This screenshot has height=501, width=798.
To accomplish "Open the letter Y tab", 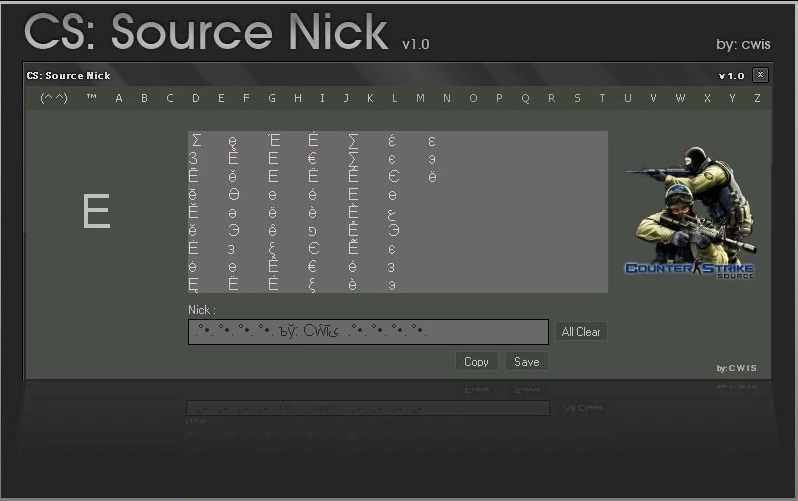I will [732, 98].
